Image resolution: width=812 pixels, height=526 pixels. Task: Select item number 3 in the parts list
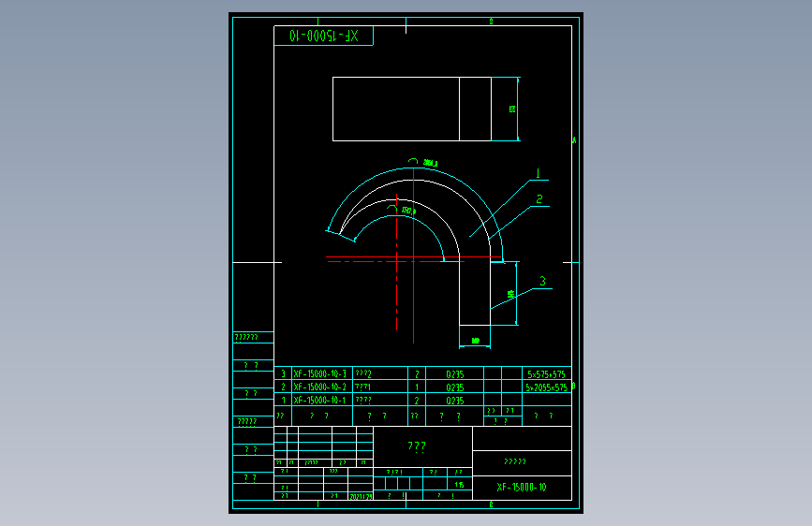pos(283,373)
